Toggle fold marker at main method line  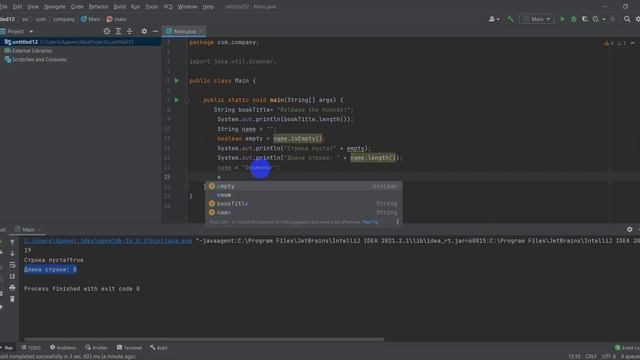[x=187, y=100]
